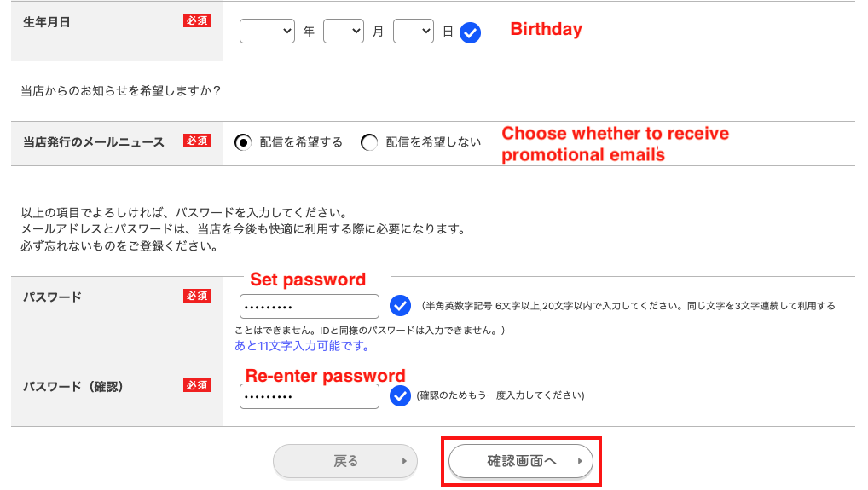
Task: Select 配信を希望しない radio option
Action: pos(369,143)
